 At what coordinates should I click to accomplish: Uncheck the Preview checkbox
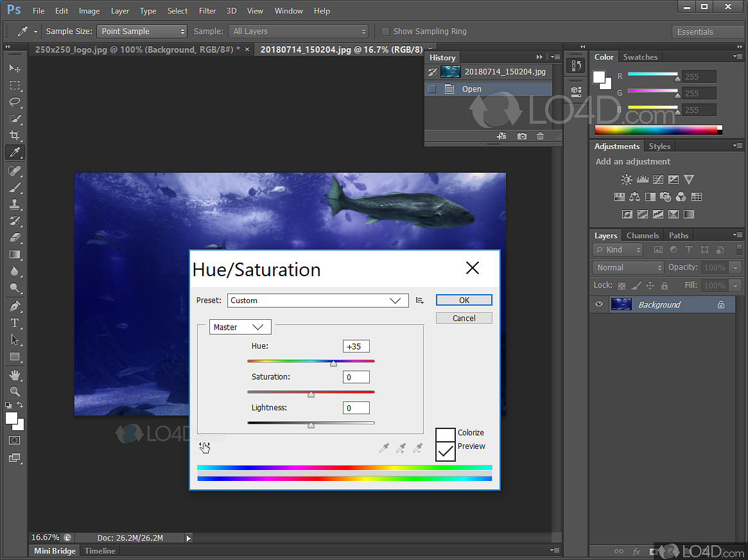[x=445, y=451]
